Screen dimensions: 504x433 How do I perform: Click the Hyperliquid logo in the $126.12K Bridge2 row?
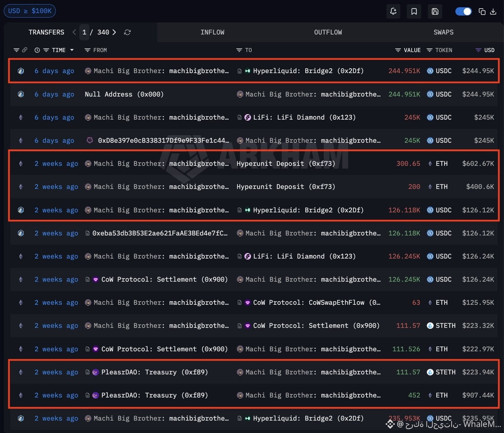[248, 210]
